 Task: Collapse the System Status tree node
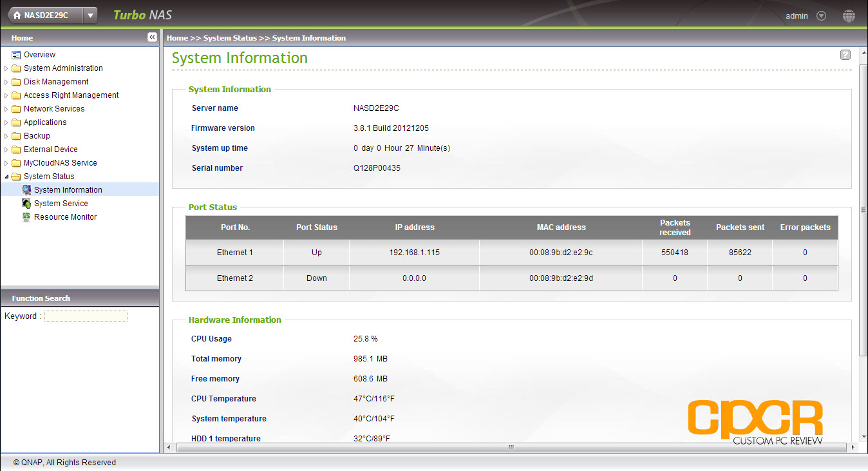(x=6, y=177)
